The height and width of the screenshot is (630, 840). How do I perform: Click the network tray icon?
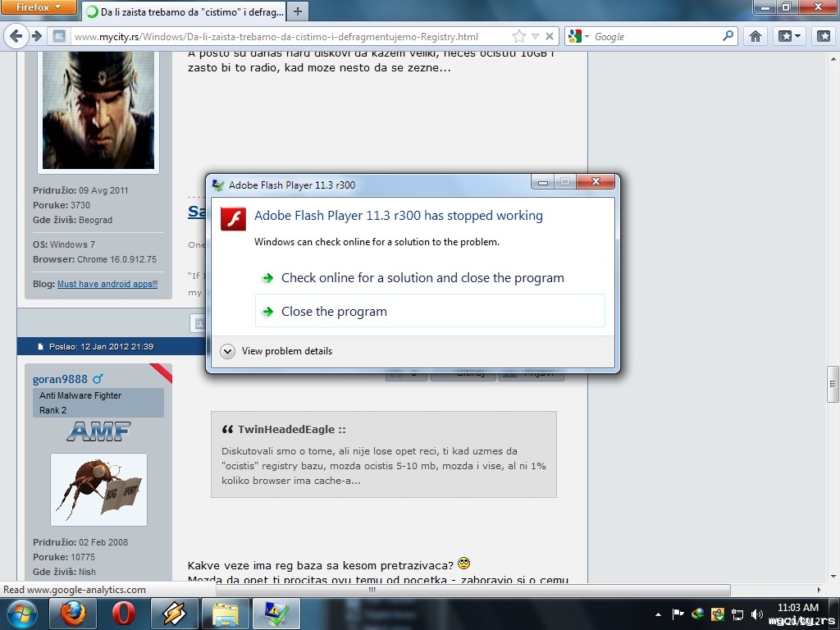pos(737,614)
